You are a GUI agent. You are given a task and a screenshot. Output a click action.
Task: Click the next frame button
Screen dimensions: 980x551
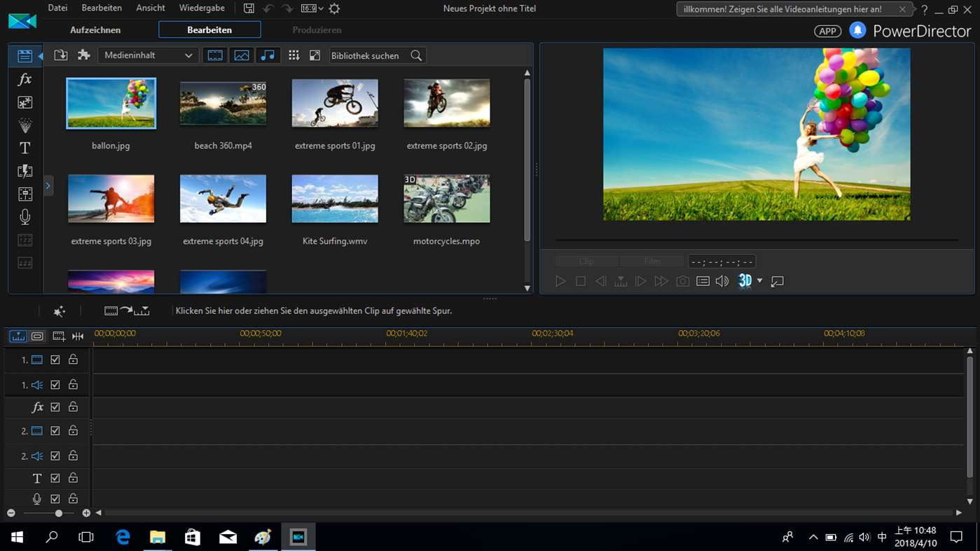pos(640,281)
